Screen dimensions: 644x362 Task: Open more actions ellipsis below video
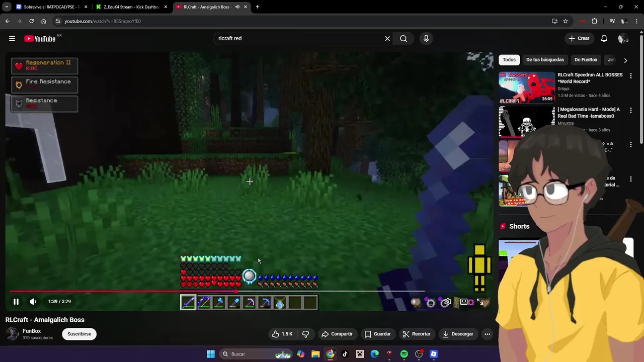pos(487,334)
